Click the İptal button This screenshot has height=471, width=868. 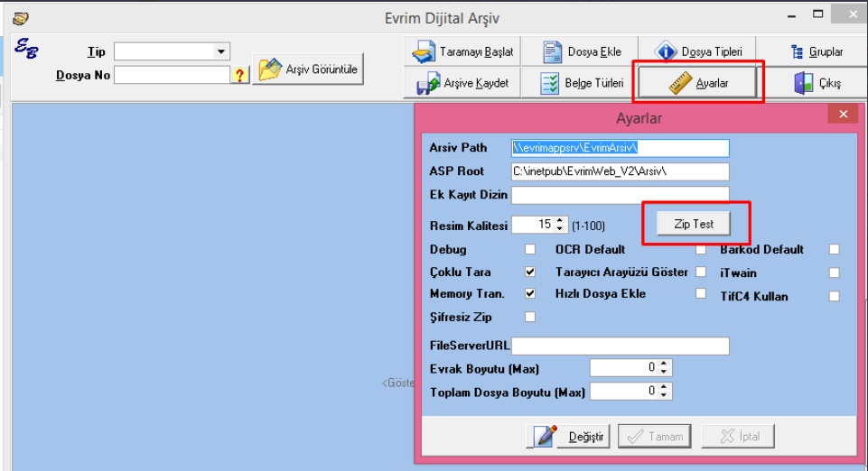pos(738,436)
